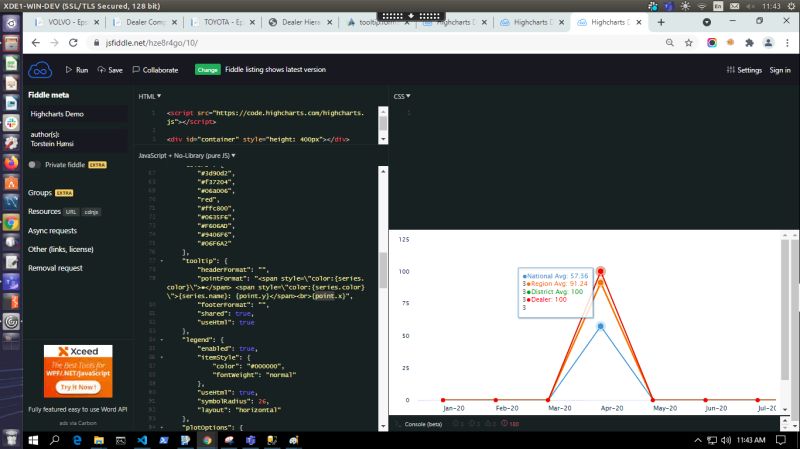The width and height of the screenshot is (800, 449).
Task: Switch to the TOYOTA browser tab
Action: (x=222, y=22)
